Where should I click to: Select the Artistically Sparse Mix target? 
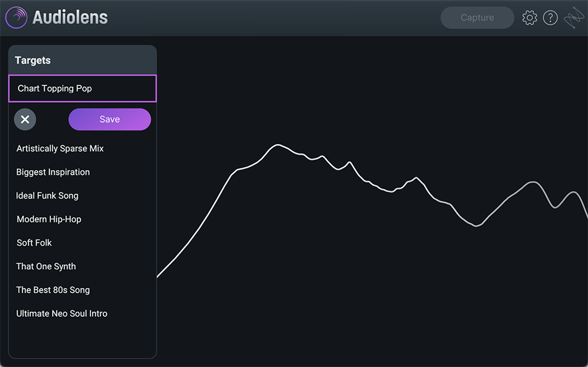point(60,149)
